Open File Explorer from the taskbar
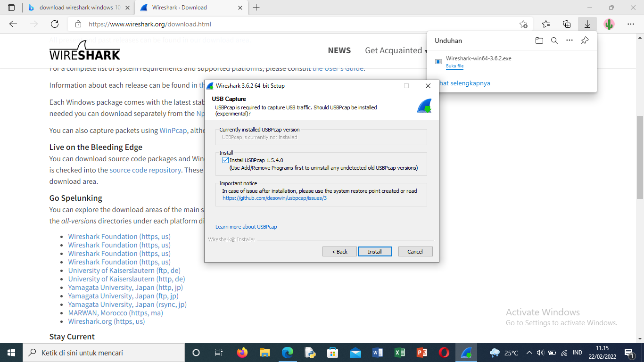Viewport: 644px width, 362px height. [x=264, y=353]
